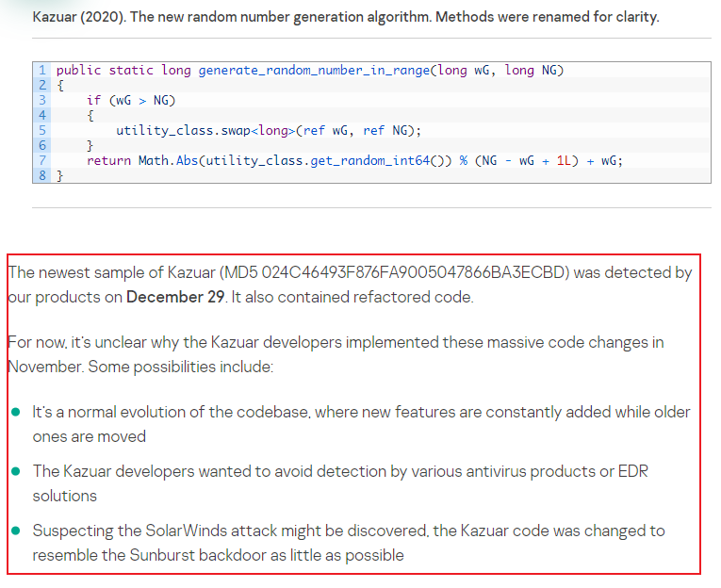Click 'Some possibilities include:' text
This screenshot has height=588, width=721.
181,367
